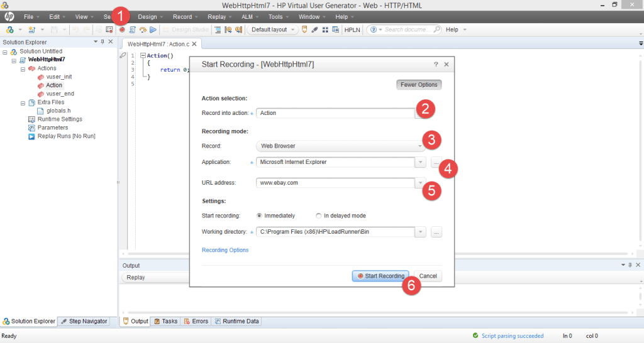Click the blue question-mark icon in the search box
644x343 pixels.
374,30
